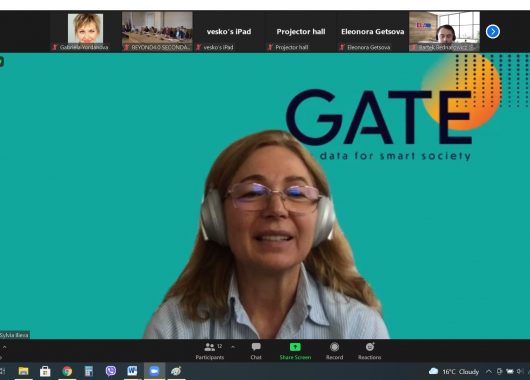
Task: Click the Zoom icon in the taskbar
Action: pyautogui.click(x=154, y=371)
